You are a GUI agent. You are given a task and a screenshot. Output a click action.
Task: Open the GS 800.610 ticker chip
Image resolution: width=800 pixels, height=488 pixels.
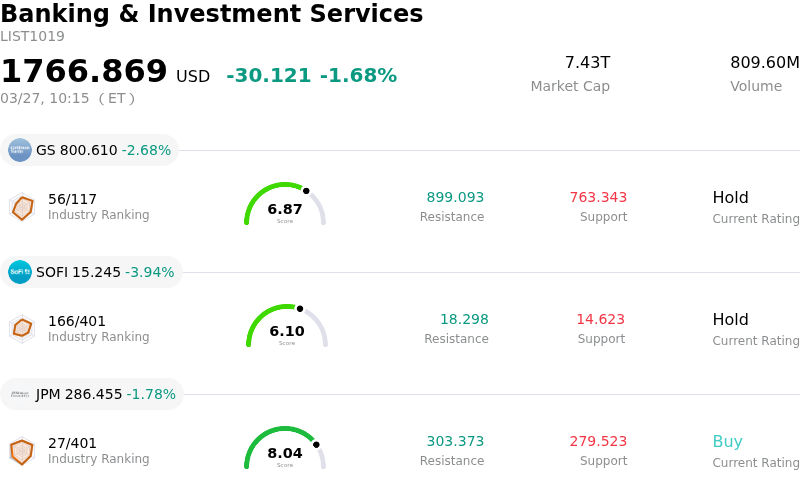click(102, 150)
